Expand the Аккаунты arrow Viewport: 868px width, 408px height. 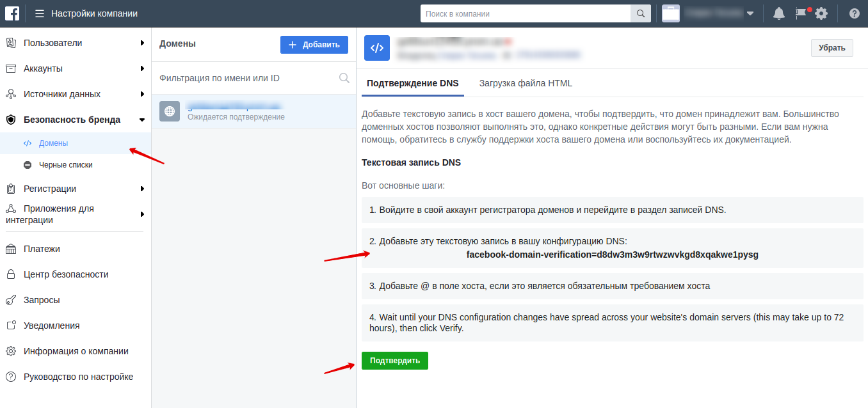click(142, 68)
